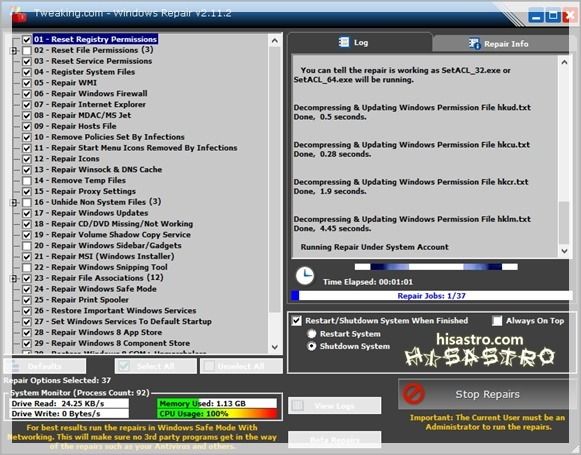
Task: Check 20 - Repair Windows Sidebar/Gadgets
Action: [27, 246]
